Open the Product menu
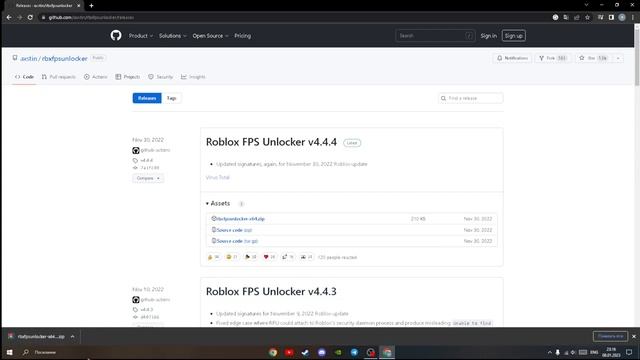Image resolution: width=640 pixels, height=360 pixels. (x=141, y=36)
